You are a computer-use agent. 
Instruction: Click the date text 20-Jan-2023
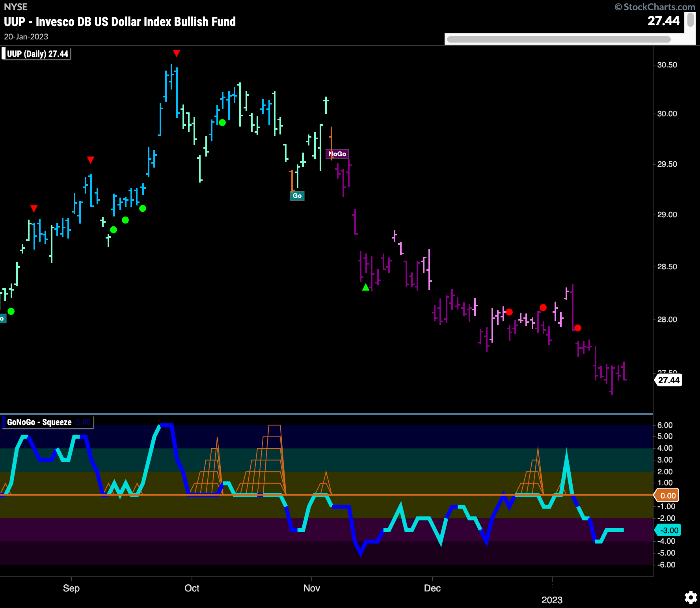[x=26, y=37]
